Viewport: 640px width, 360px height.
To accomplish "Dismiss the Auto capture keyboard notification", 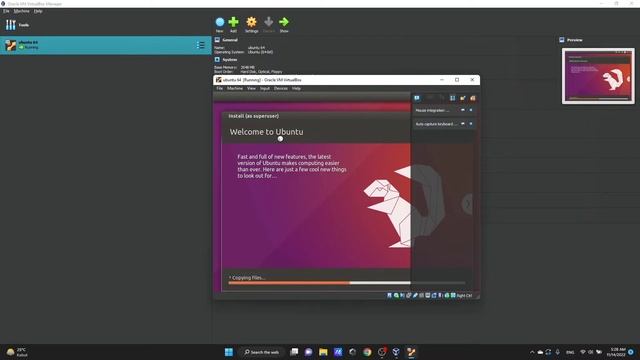I will 471,124.
